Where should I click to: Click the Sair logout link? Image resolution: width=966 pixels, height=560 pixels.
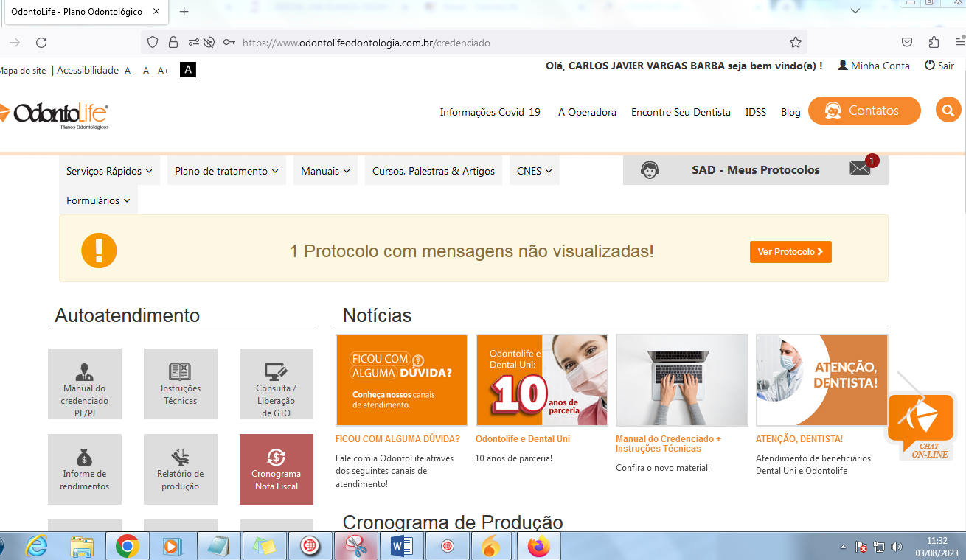[939, 66]
